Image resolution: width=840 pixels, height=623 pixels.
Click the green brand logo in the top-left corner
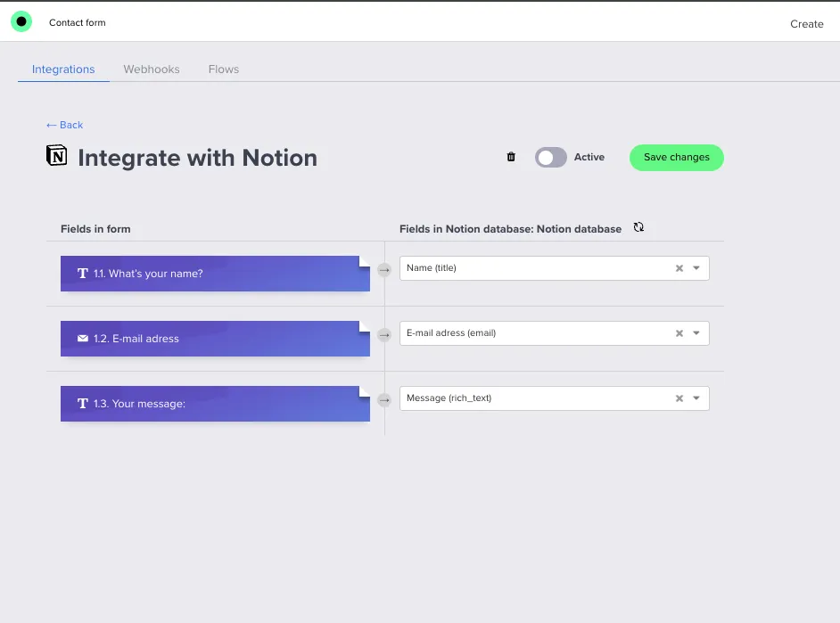21,21
